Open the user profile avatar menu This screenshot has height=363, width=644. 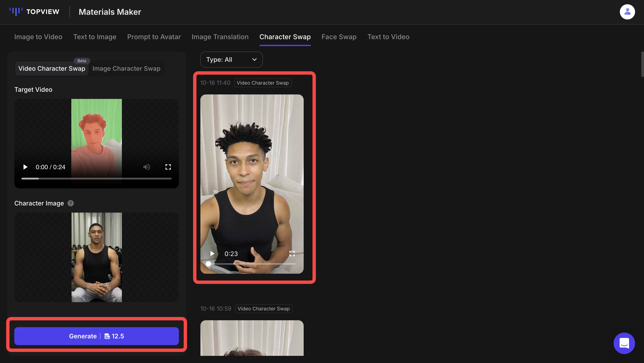[627, 12]
